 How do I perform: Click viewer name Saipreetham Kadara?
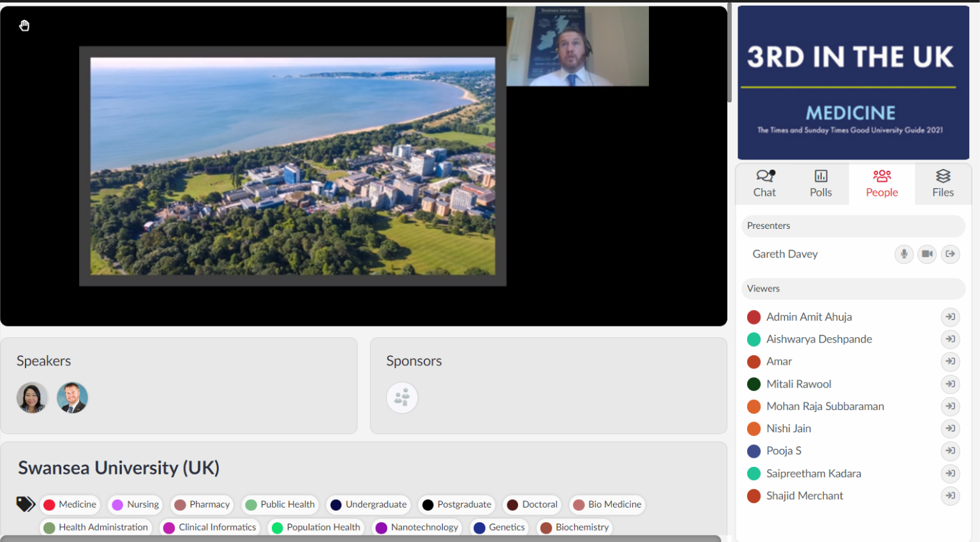click(x=813, y=473)
